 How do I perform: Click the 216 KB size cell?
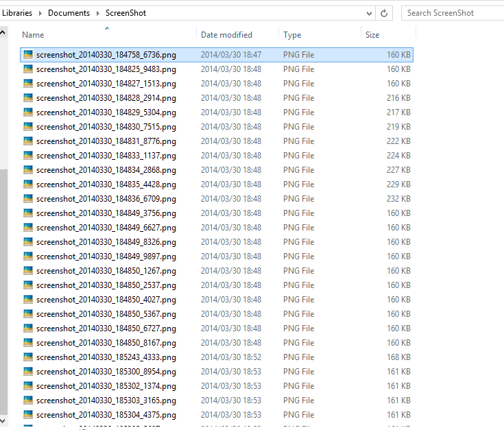(x=398, y=97)
